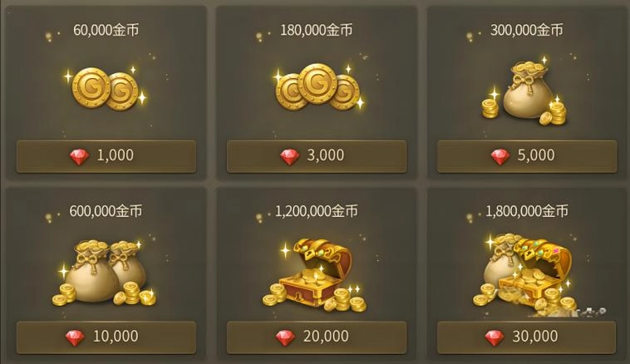Select the 60,000金币 title label
The width and height of the screenshot is (630, 364).
[106, 30]
